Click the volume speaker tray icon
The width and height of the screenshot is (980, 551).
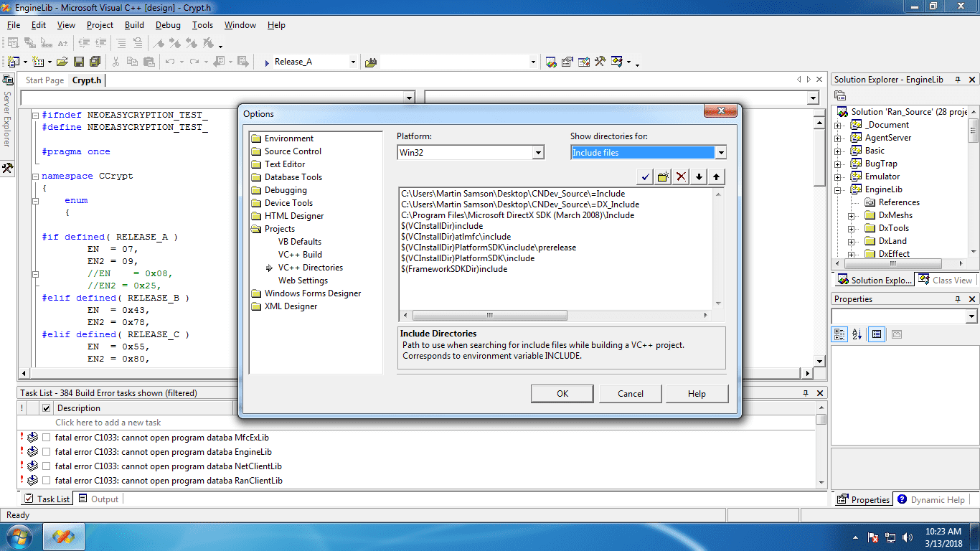909,537
